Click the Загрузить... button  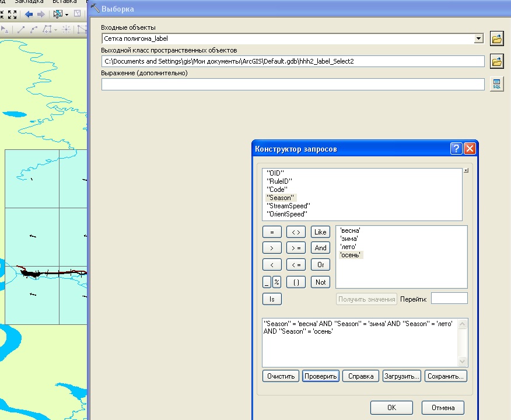pyautogui.click(x=401, y=376)
